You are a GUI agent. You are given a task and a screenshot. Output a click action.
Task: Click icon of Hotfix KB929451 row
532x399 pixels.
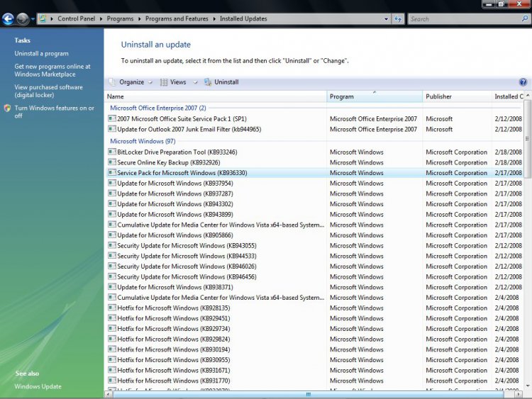pyautogui.click(x=112, y=318)
